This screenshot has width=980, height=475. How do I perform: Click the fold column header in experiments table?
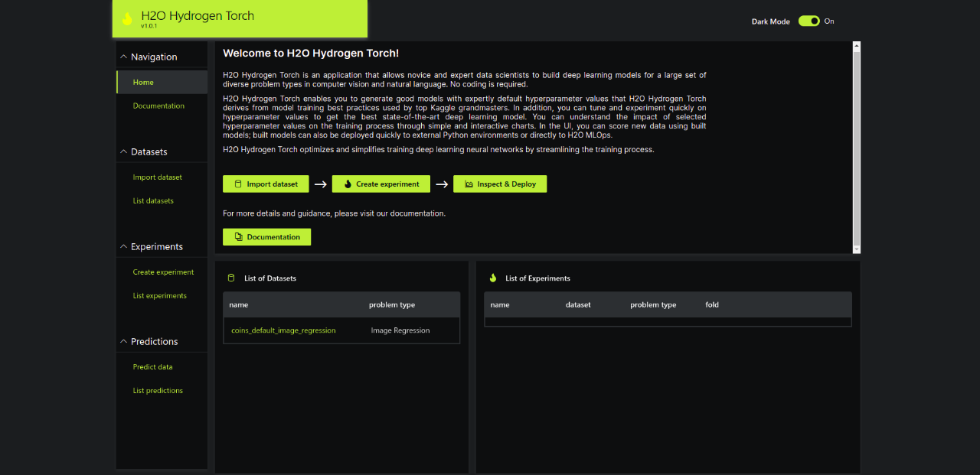pyautogui.click(x=712, y=305)
